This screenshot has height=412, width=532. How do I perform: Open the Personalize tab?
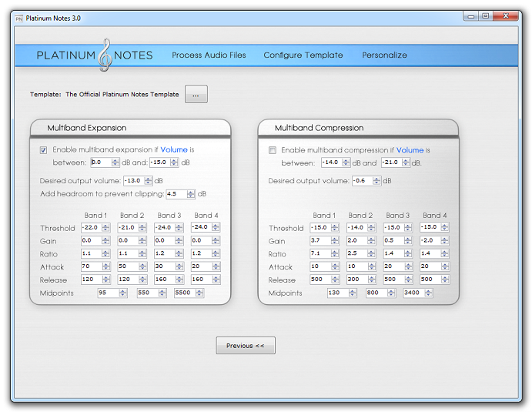pyautogui.click(x=384, y=55)
